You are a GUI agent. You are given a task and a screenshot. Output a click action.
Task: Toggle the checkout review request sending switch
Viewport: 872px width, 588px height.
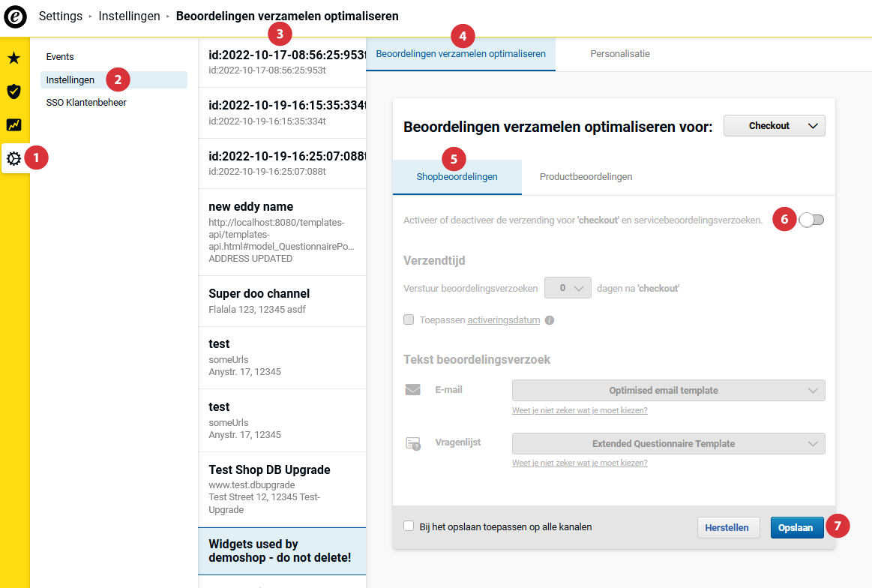[x=811, y=220]
